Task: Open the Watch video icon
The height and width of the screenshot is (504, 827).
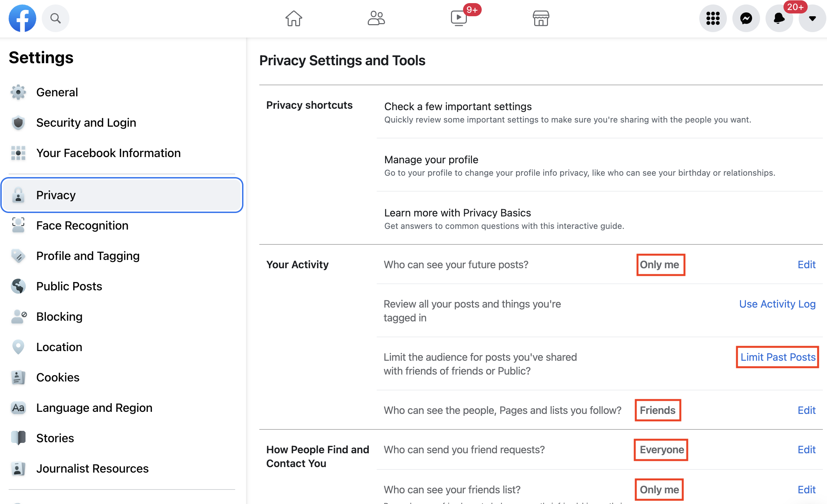Action: (x=459, y=18)
